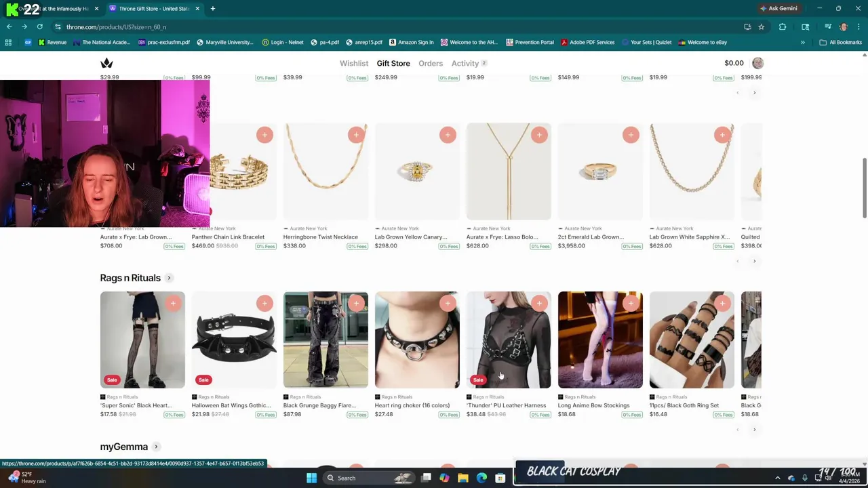Add Halloween Bat Wings Gothic choker plus icon
This screenshot has height=488, width=868.
(264, 304)
